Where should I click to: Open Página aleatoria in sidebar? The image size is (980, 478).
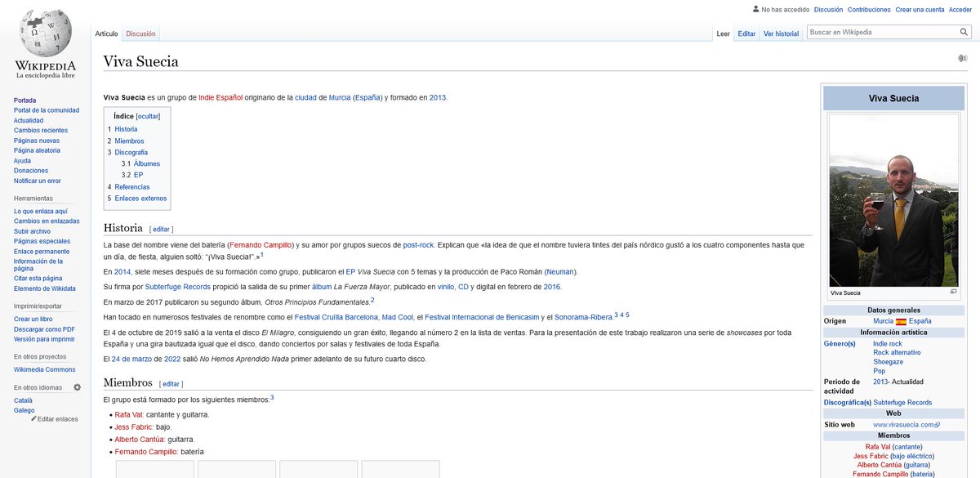tap(37, 150)
